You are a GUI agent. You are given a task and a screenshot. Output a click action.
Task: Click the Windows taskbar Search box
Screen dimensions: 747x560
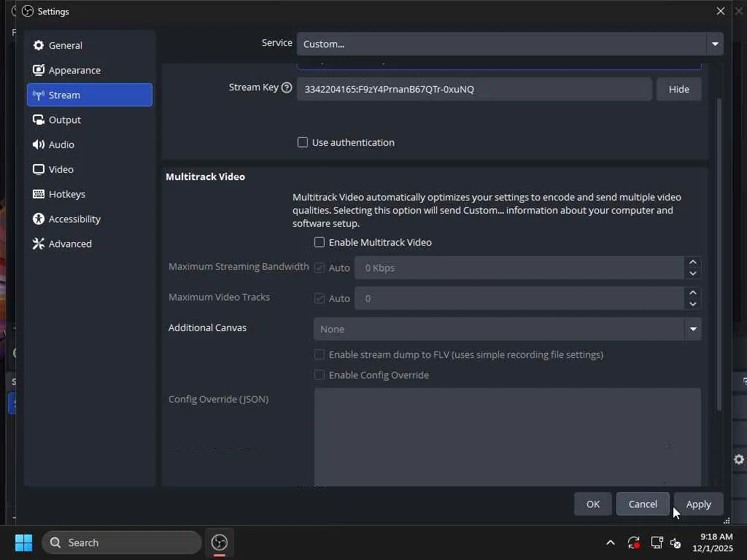(122, 542)
